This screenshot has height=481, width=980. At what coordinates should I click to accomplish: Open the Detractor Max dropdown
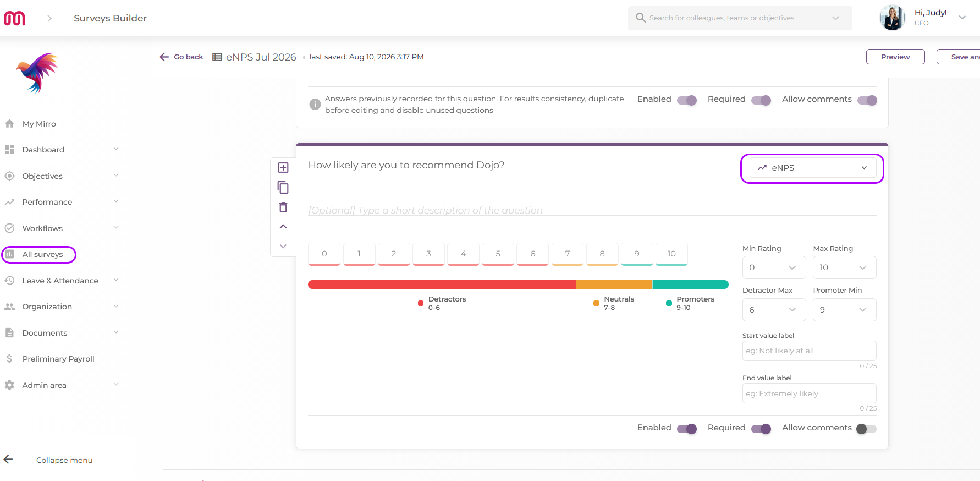point(774,310)
